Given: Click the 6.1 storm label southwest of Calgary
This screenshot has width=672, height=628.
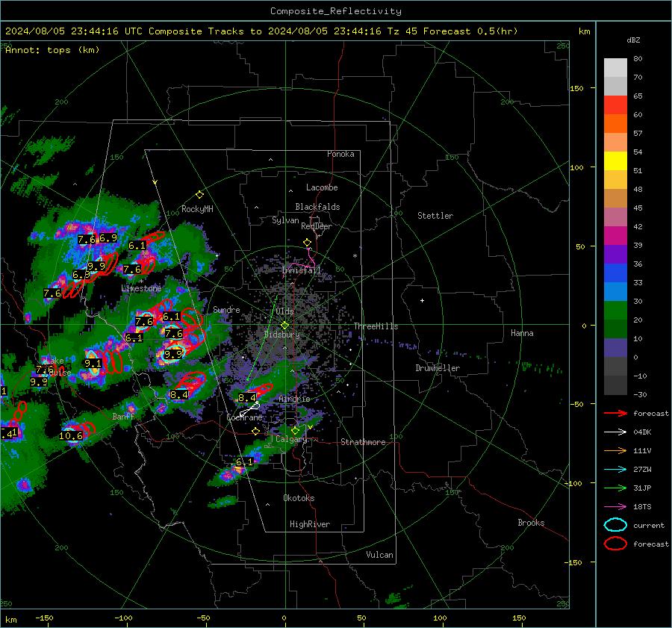Looking at the screenshot, I should pyautogui.click(x=245, y=461).
